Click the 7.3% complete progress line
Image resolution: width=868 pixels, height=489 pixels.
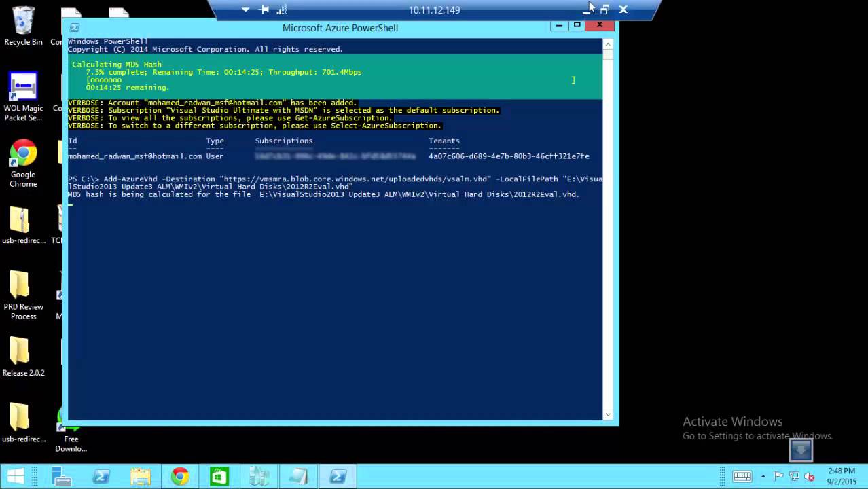click(223, 72)
